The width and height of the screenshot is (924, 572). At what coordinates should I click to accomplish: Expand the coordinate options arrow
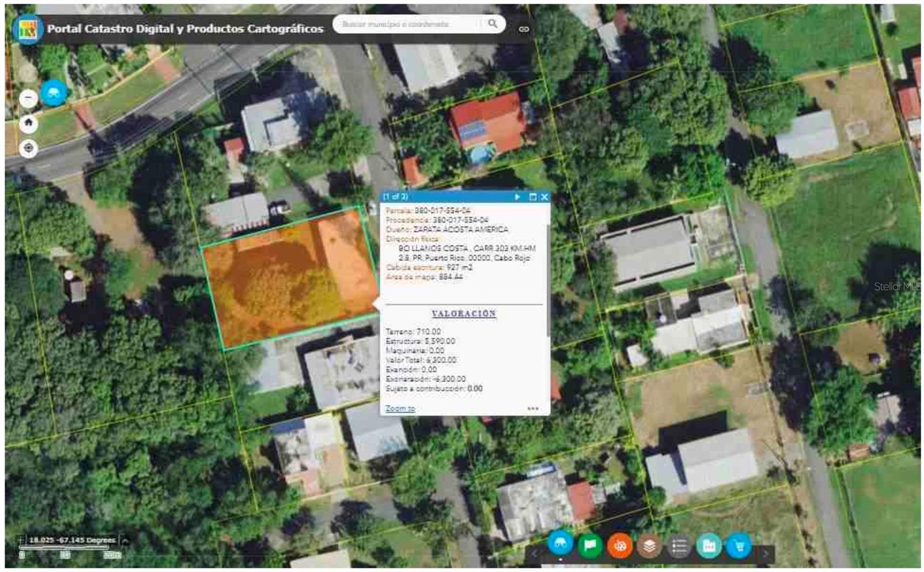(x=125, y=540)
